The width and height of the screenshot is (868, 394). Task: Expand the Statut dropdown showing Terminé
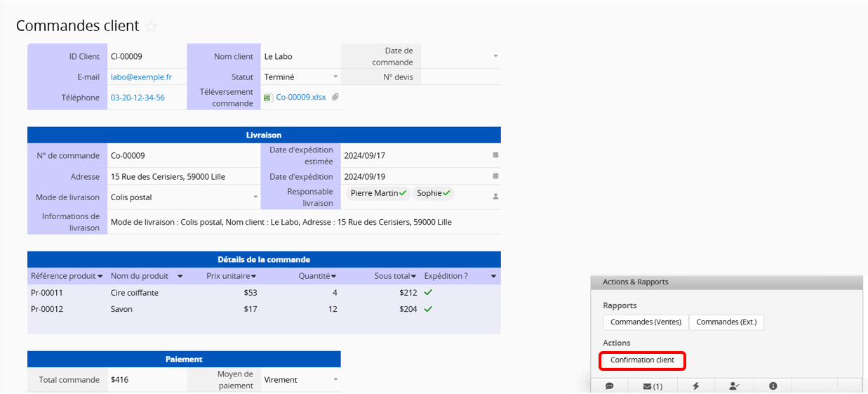point(335,77)
